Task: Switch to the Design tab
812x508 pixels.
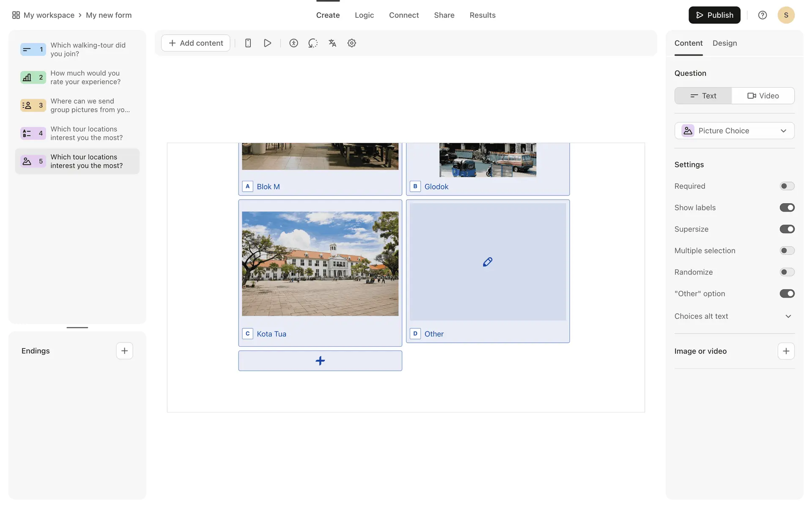Action: [724, 43]
